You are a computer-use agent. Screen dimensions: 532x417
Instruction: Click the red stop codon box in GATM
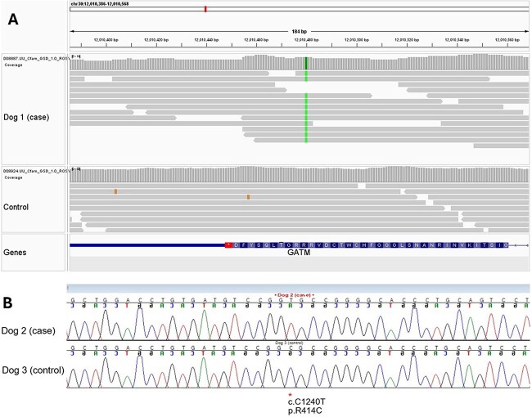(228, 245)
